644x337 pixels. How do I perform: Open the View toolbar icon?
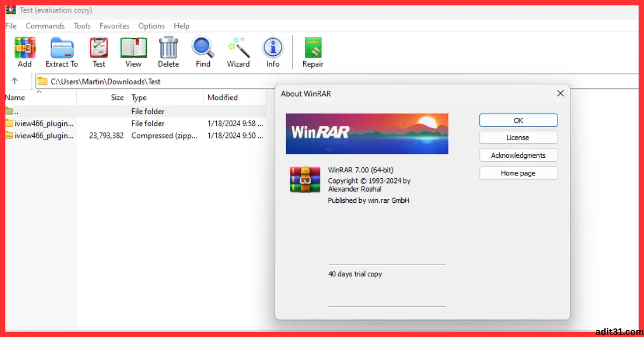(x=134, y=48)
